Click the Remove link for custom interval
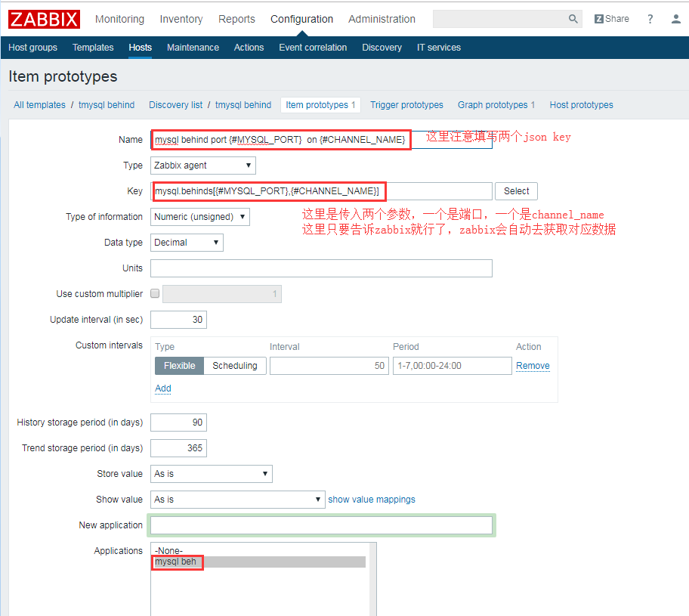Image resolution: width=689 pixels, height=616 pixels. coord(533,366)
